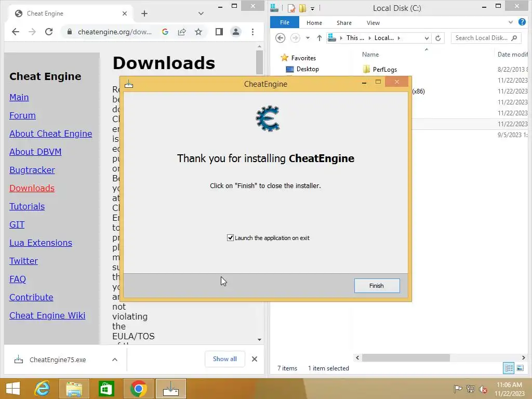532x399 pixels.
Task: Open Chrome three-dot menu
Action: click(253, 32)
